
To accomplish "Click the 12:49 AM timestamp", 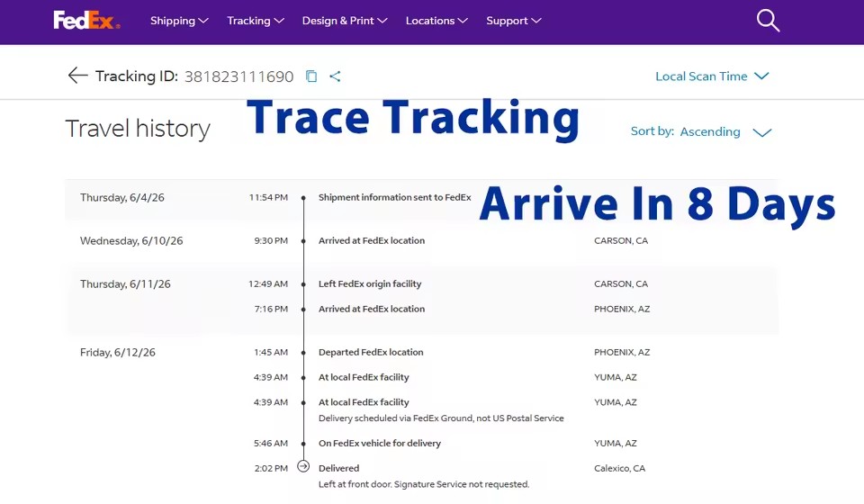I will click(x=268, y=283).
